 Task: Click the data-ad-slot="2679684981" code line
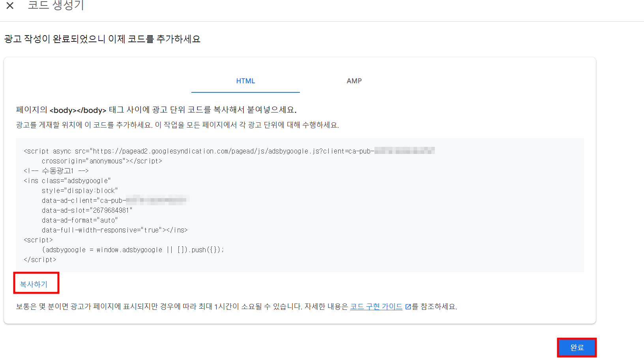(87, 210)
